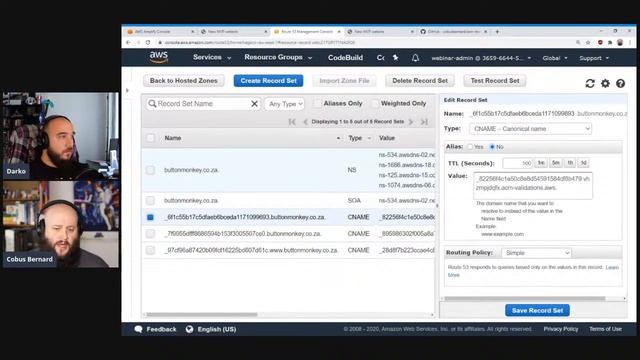Sort records by Type column
This screenshot has height=360, width=640.
click(355, 138)
